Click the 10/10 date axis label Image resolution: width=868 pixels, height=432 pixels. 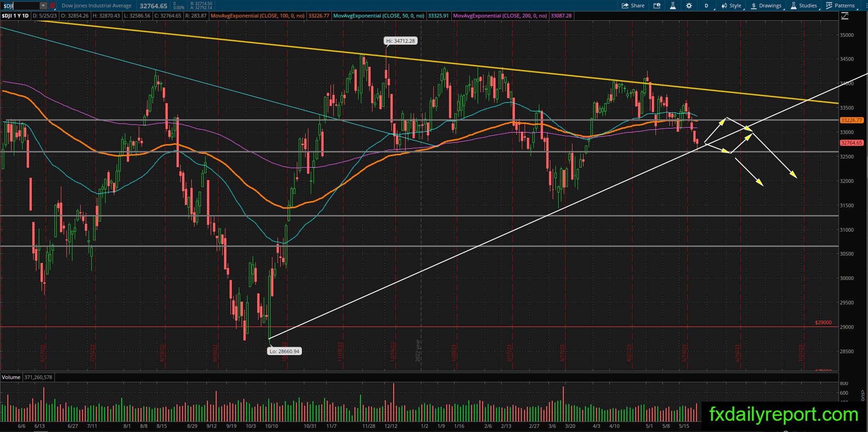click(271, 426)
